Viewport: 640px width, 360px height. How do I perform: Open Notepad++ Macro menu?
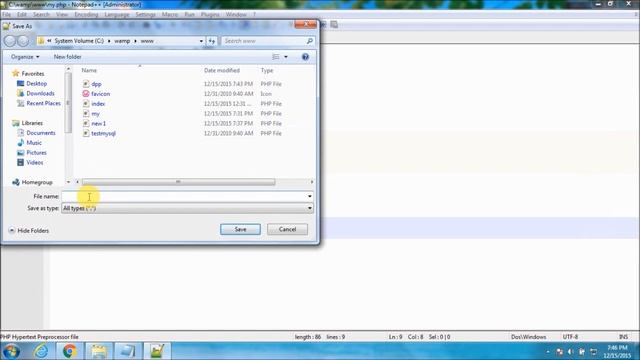[x=169, y=14]
